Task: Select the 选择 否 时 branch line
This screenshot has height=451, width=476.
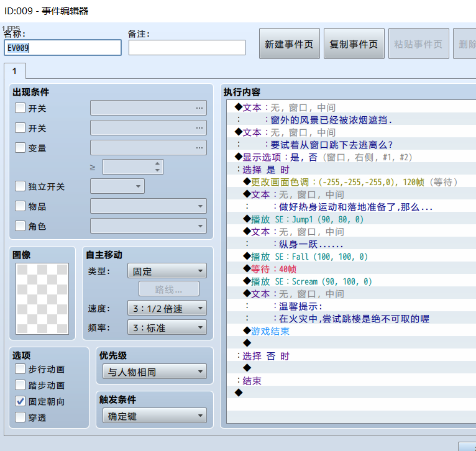Action: [x=351, y=357]
